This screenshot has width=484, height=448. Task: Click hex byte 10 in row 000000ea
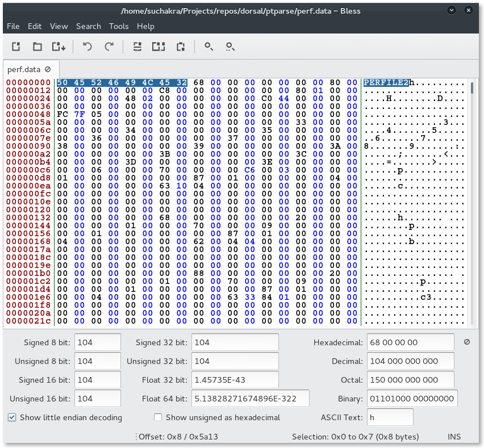coord(182,186)
